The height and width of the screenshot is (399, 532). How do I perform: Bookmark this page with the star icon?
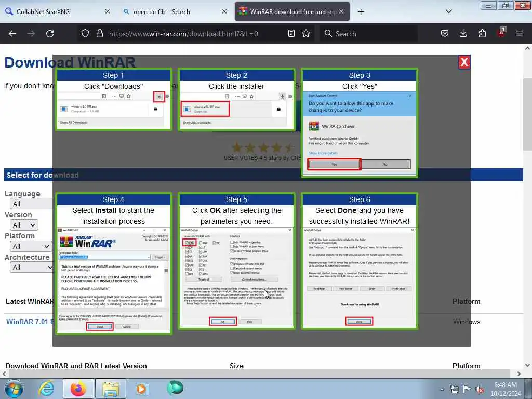coord(306,33)
